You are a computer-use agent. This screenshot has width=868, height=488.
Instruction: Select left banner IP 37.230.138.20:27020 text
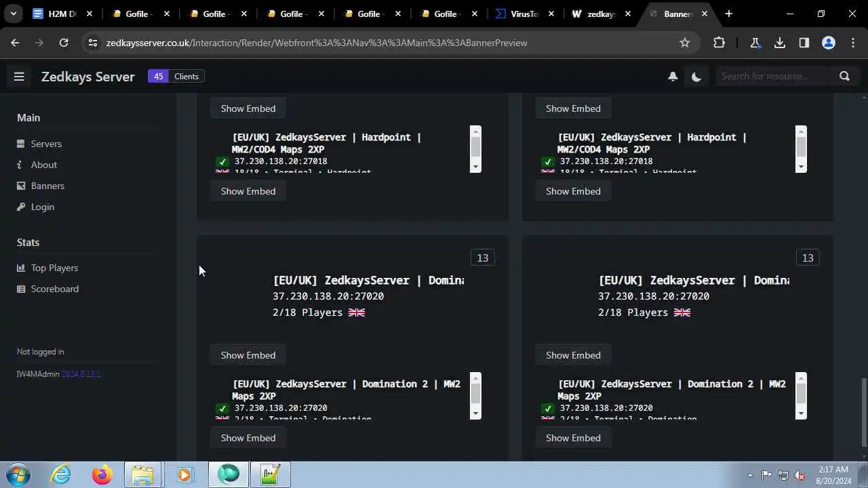(328, 296)
